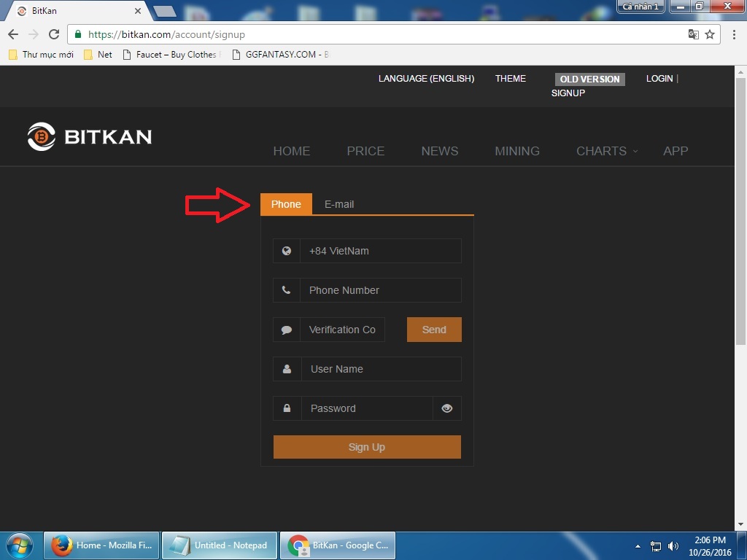747x560 pixels.
Task: Open the Net bookmark folder
Action: tap(98, 54)
